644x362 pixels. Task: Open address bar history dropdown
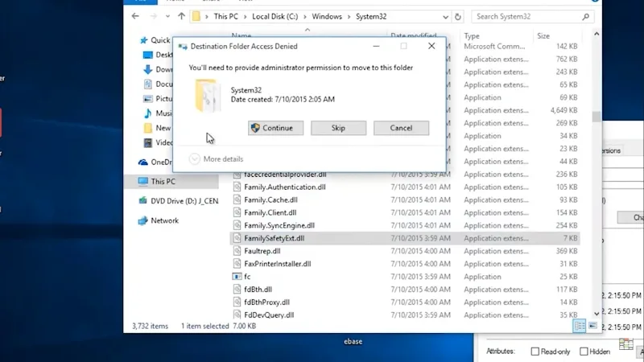[x=445, y=17]
